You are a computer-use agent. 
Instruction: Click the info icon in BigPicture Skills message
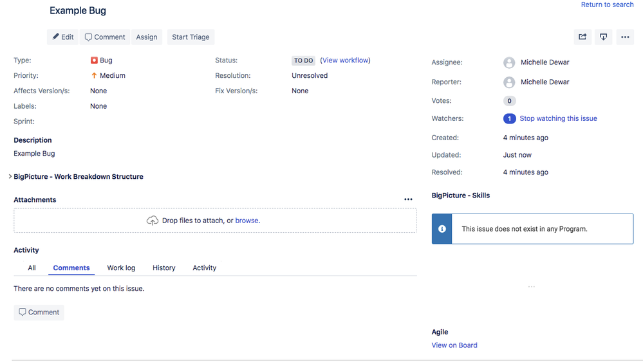[442, 229]
